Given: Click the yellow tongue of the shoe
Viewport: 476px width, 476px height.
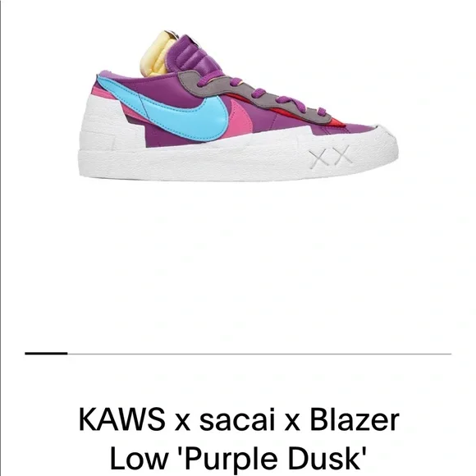Looking at the screenshot, I should pyautogui.click(x=155, y=55).
